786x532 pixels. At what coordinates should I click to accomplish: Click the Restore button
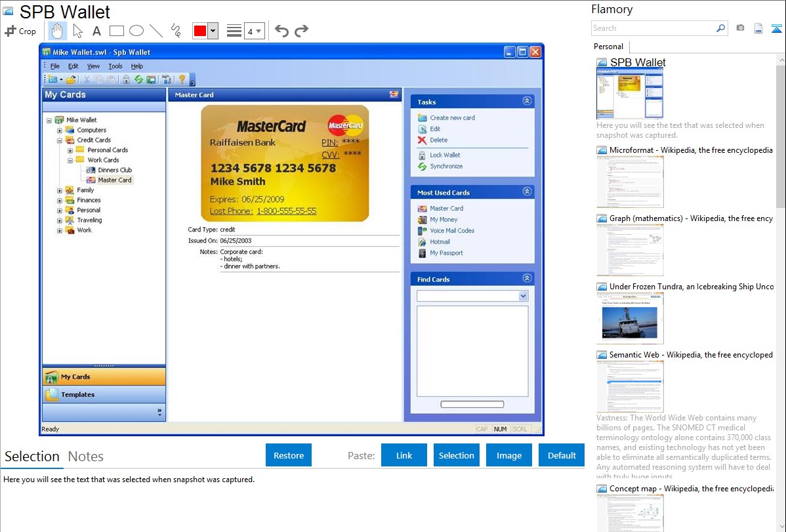pos(289,455)
